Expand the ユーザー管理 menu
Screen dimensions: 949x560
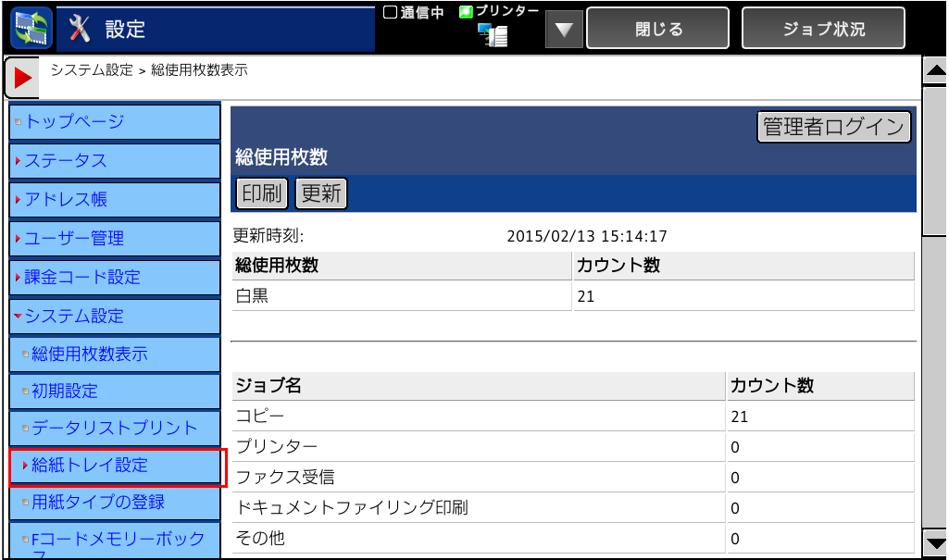pos(115,238)
